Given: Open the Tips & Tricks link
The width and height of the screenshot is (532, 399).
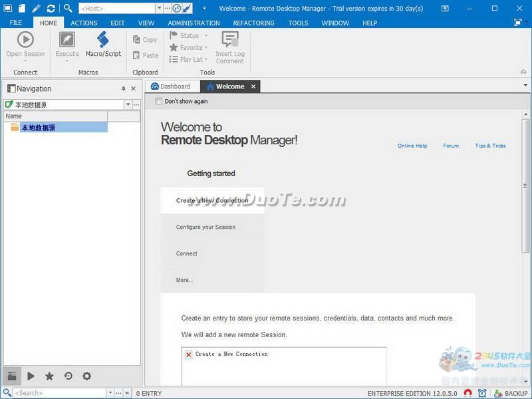Looking at the screenshot, I should tap(490, 146).
